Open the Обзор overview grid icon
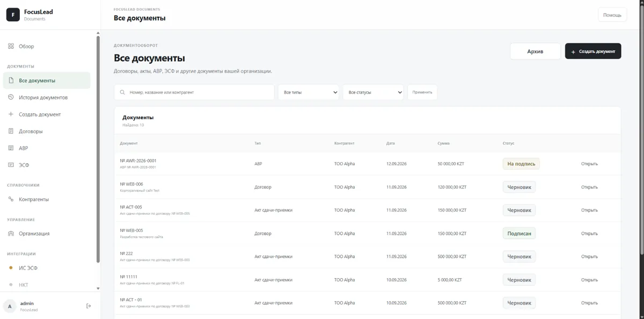Screen dimensions: 644x319 11,46
